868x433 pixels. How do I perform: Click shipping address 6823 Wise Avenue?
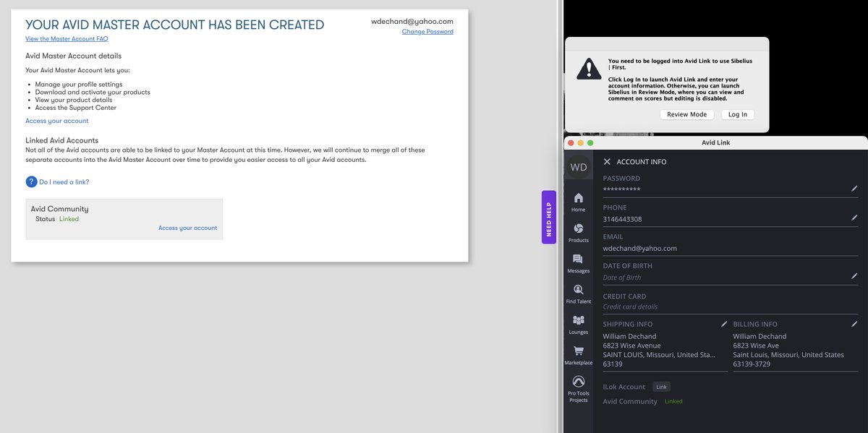pyautogui.click(x=632, y=346)
